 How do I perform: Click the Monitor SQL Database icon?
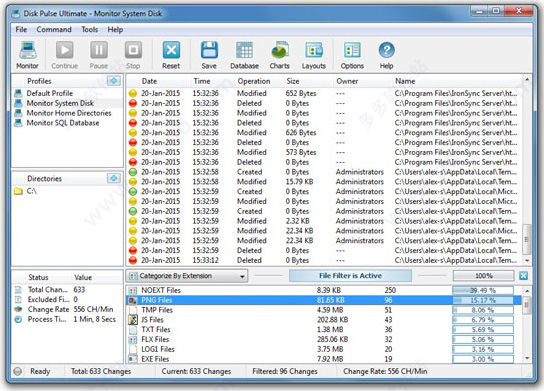[x=18, y=123]
